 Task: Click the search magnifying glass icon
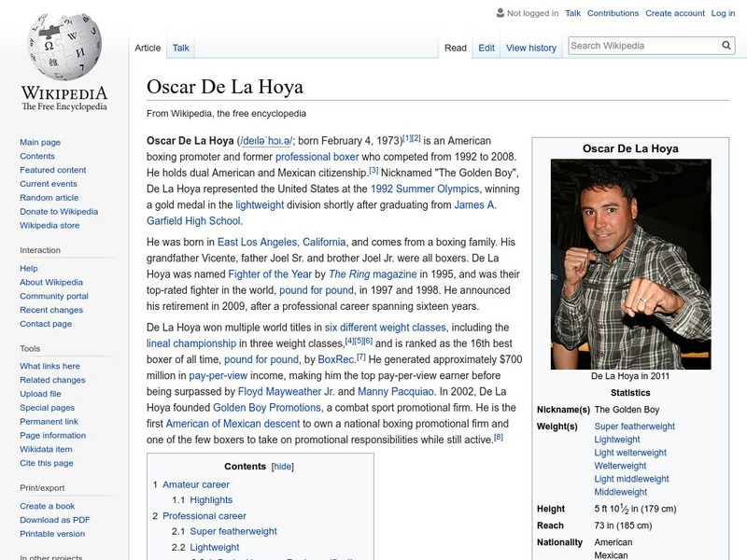pyautogui.click(x=726, y=44)
